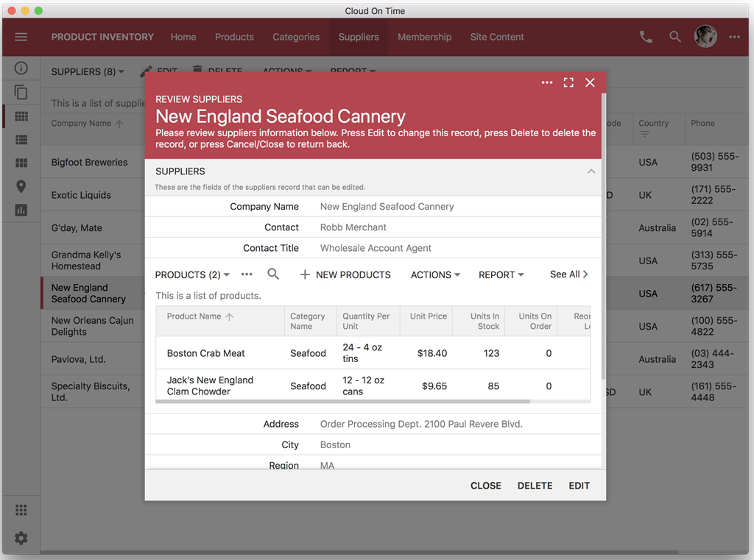The image size is (754, 560).
Task: Click the Edit button in dialog footer
Action: point(579,486)
